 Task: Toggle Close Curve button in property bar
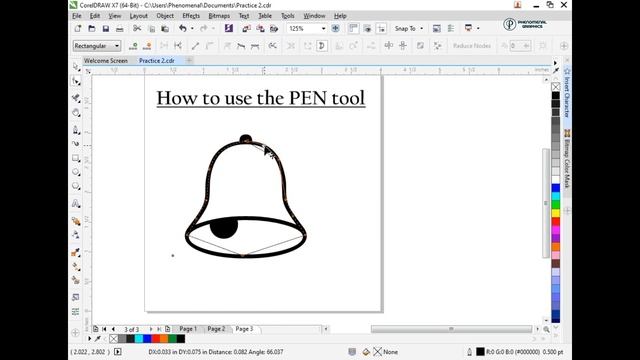322,46
